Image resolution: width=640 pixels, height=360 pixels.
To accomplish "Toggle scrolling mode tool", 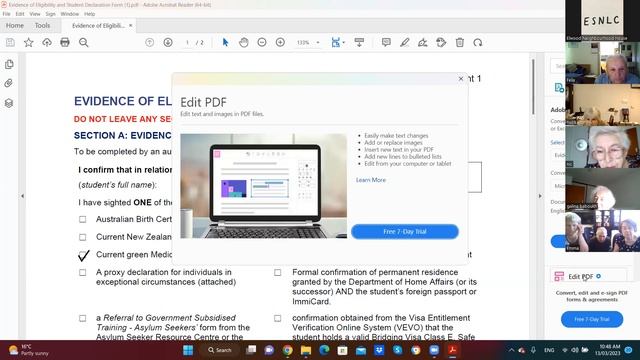I will pos(359,42).
